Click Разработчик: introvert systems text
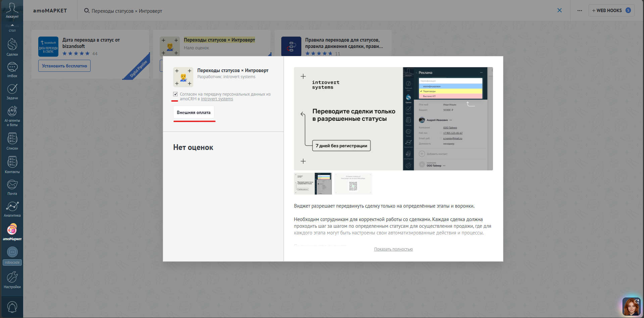The width and height of the screenshot is (644, 318). tap(226, 77)
